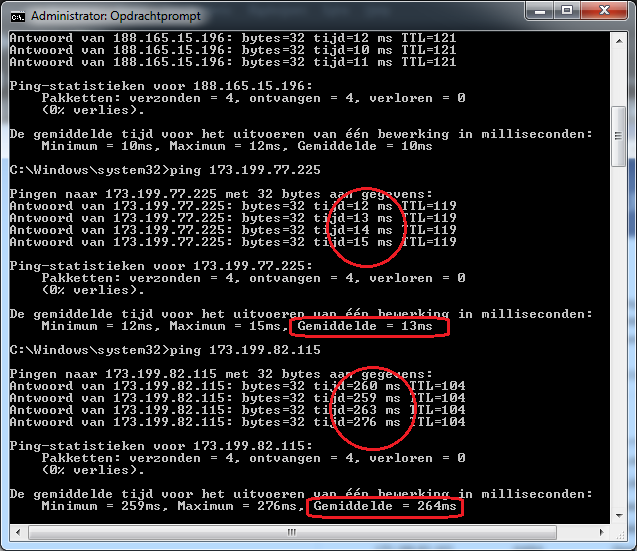
Task: Click the command 'ping 173.199.82.115'
Action: click(245, 350)
